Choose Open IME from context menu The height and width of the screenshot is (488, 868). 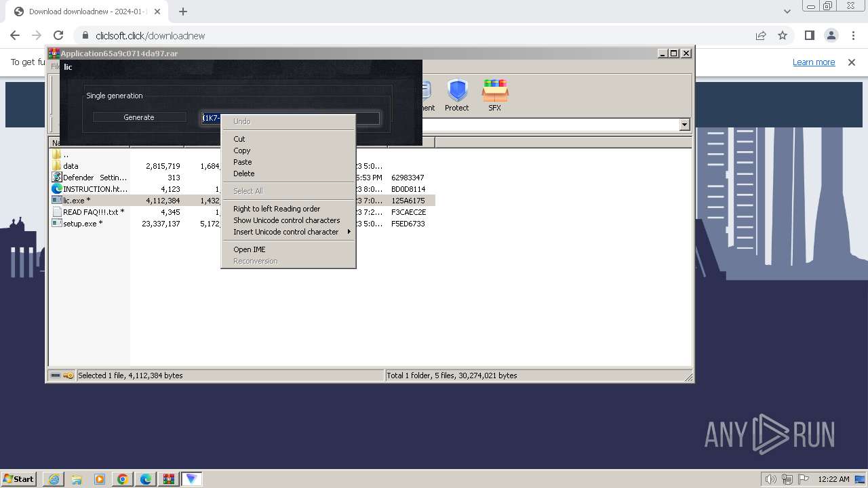[x=288, y=249]
